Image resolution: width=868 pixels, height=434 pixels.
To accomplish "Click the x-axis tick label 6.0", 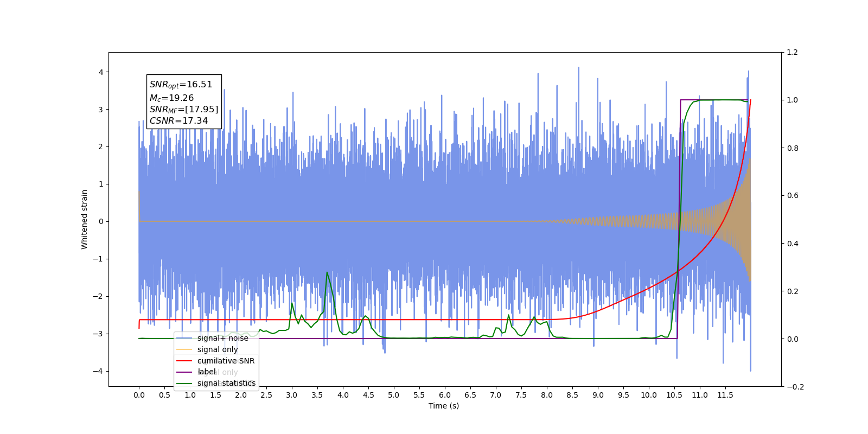I will [x=445, y=395].
